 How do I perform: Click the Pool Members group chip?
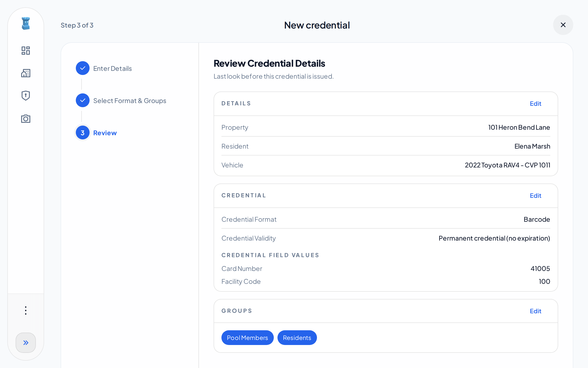[247, 338]
